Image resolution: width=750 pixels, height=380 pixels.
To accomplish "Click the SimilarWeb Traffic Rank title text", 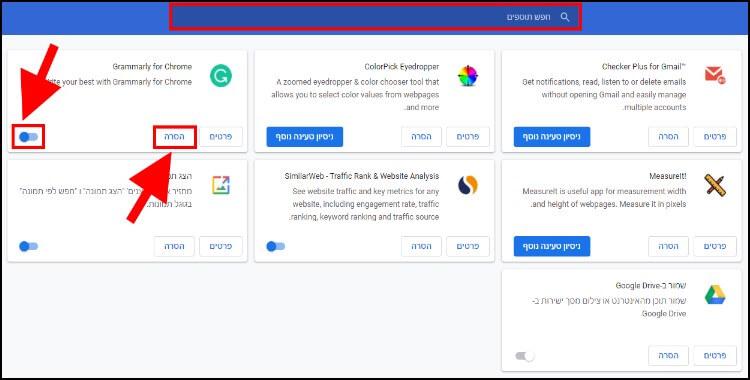I will 362,177.
